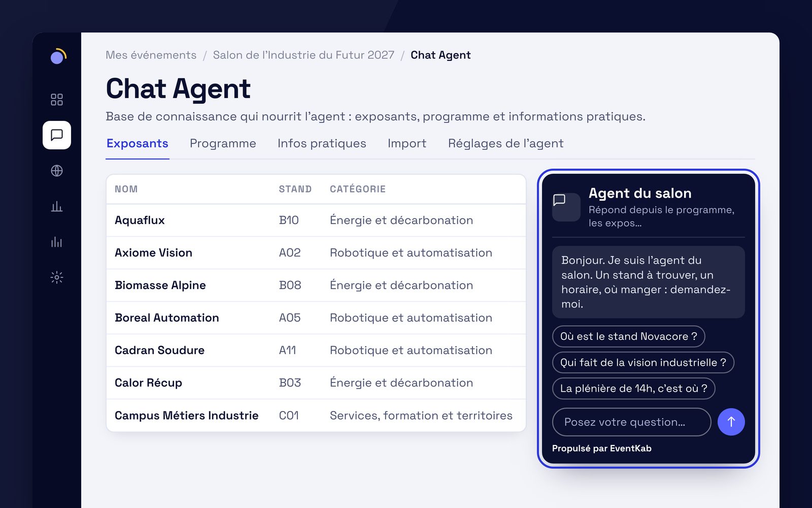
Task: Focus the 'Posez votre question…' input field
Action: (x=631, y=422)
